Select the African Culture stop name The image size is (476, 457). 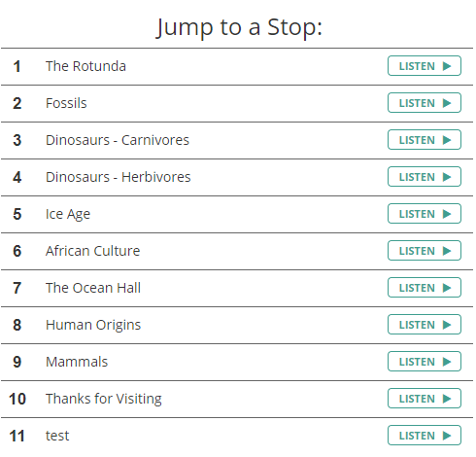[x=93, y=251]
